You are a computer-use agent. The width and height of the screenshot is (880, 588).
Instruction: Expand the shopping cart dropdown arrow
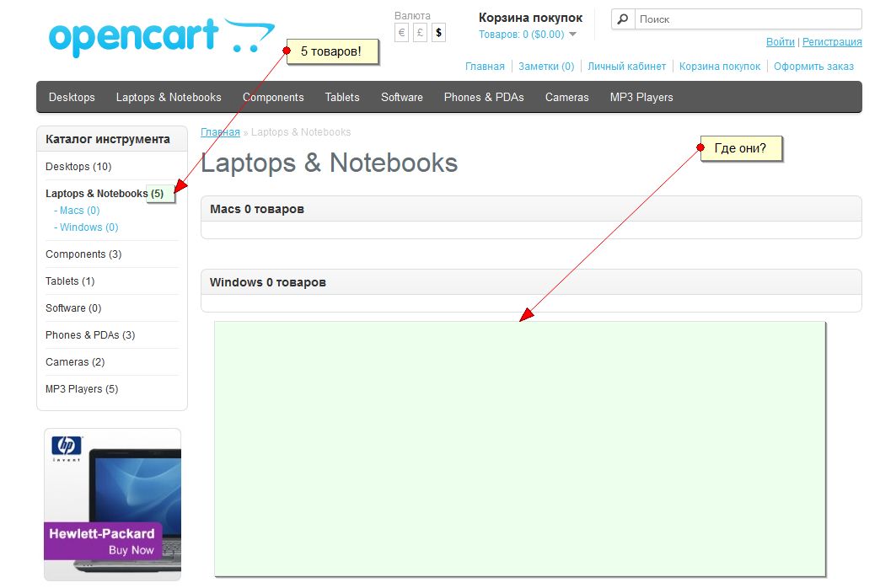(572, 35)
